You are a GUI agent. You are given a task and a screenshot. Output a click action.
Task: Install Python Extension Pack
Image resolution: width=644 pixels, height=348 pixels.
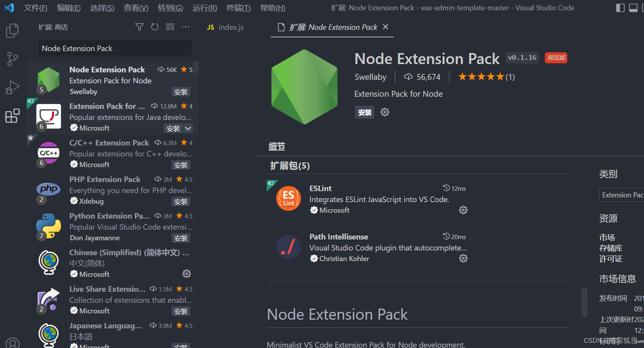tap(181, 238)
